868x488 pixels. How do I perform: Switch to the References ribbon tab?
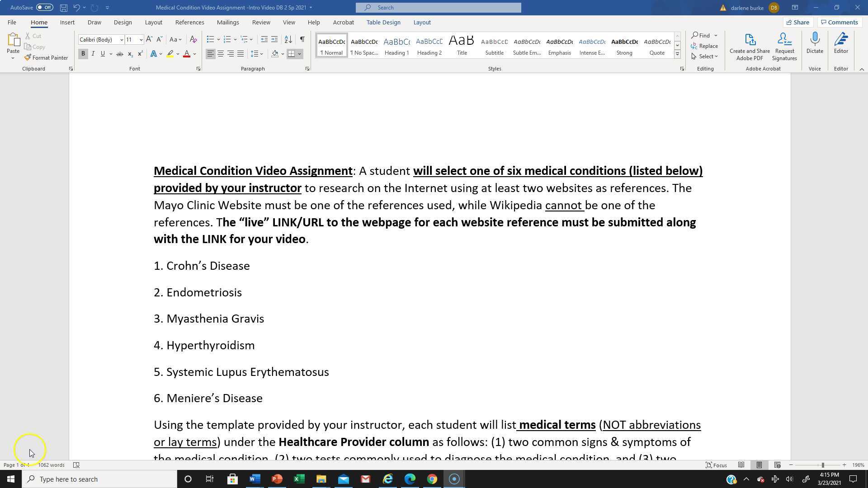[x=190, y=22]
